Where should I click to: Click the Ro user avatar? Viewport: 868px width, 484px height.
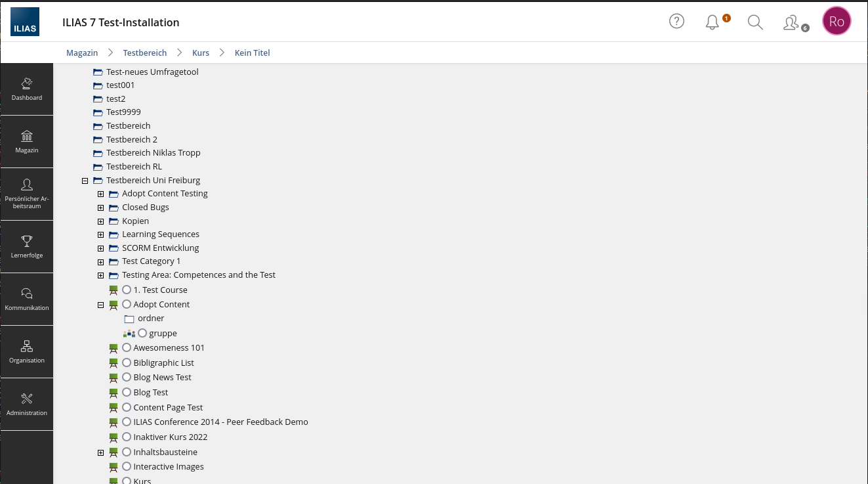click(x=837, y=22)
